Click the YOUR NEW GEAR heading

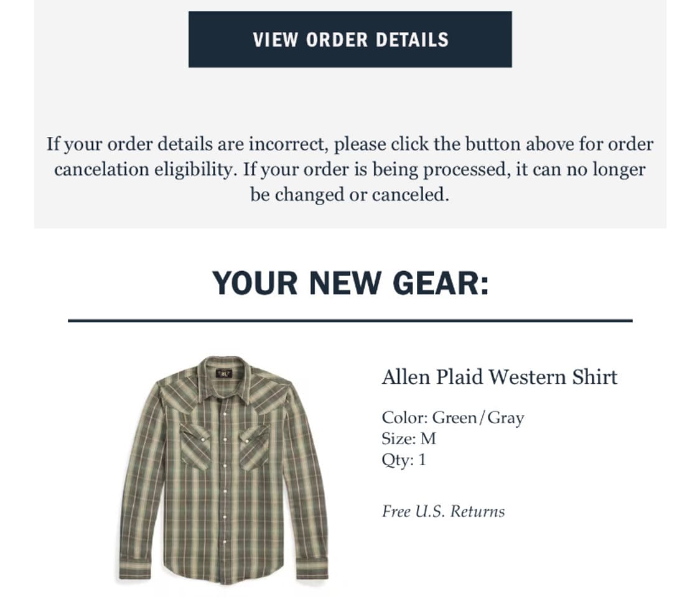click(350, 284)
